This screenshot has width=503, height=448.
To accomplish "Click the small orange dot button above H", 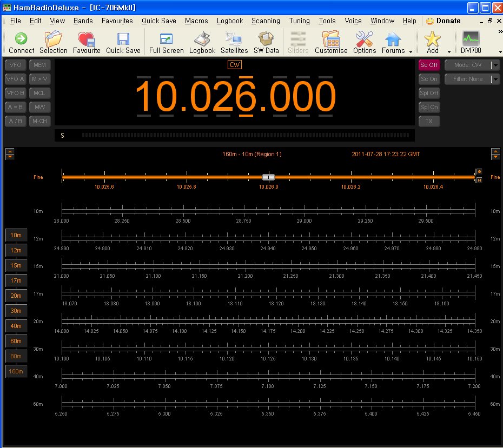I will click(x=479, y=172).
